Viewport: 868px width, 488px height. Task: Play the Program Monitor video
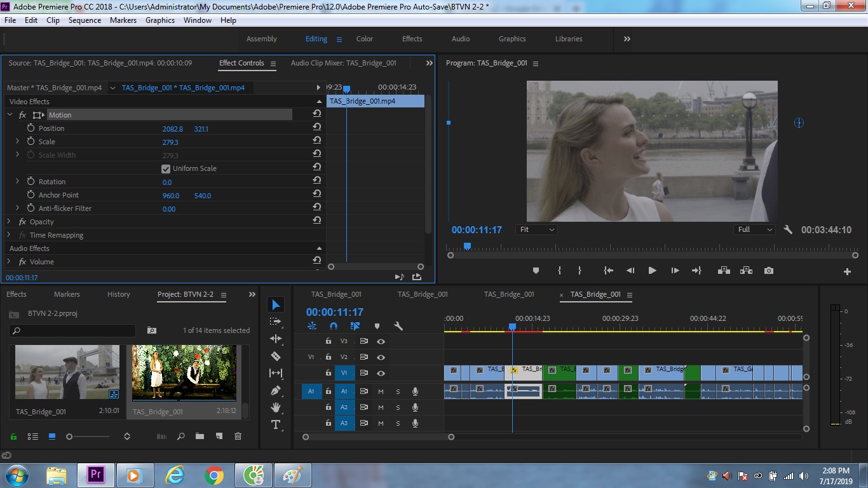point(652,271)
